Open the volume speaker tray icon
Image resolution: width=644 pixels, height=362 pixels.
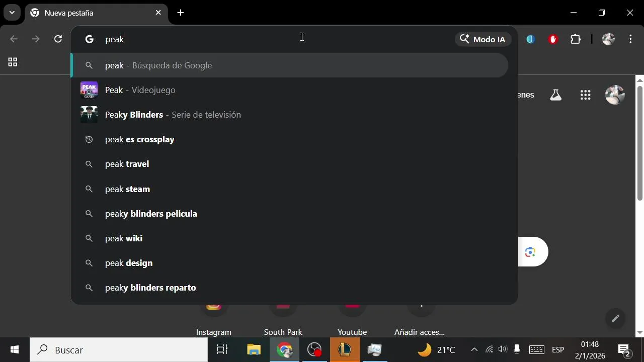pos(502,350)
